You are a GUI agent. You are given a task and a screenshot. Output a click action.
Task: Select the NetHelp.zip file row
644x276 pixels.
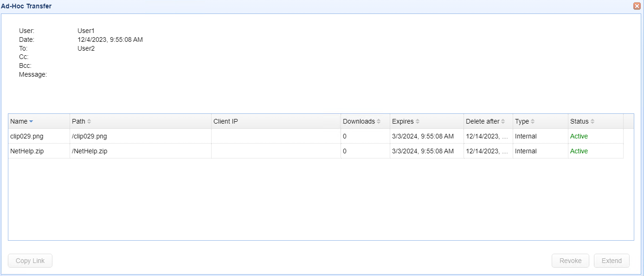pyautogui.click(x=27, y=151)
